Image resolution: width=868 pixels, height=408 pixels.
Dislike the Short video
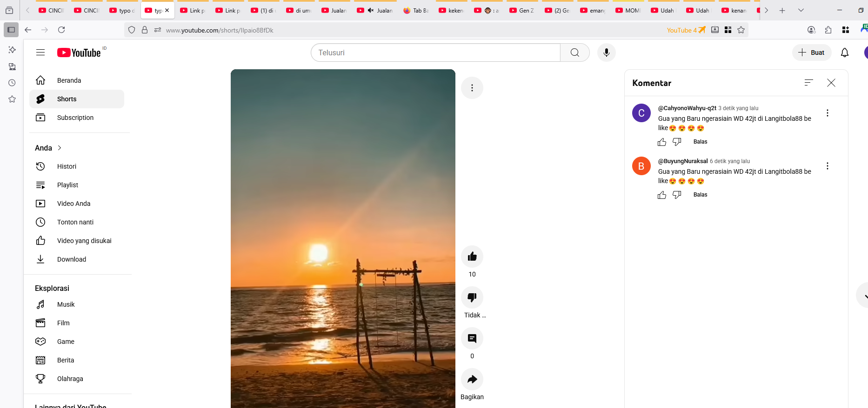click(x=472, y=297)
